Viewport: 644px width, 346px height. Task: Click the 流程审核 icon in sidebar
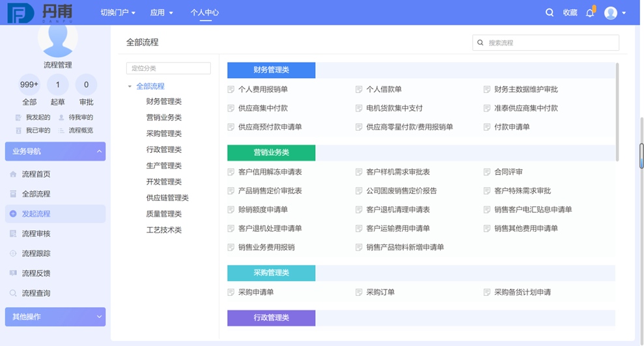(13, 233)
